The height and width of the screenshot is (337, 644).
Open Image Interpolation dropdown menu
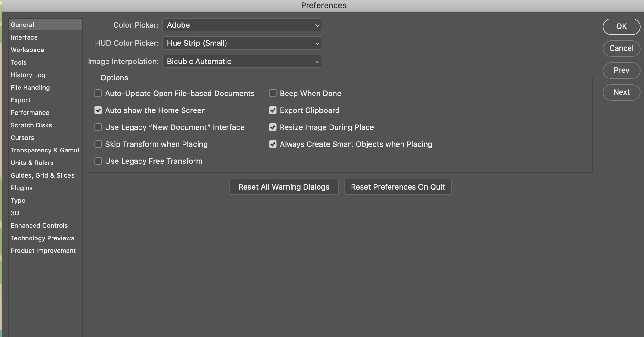242,62
